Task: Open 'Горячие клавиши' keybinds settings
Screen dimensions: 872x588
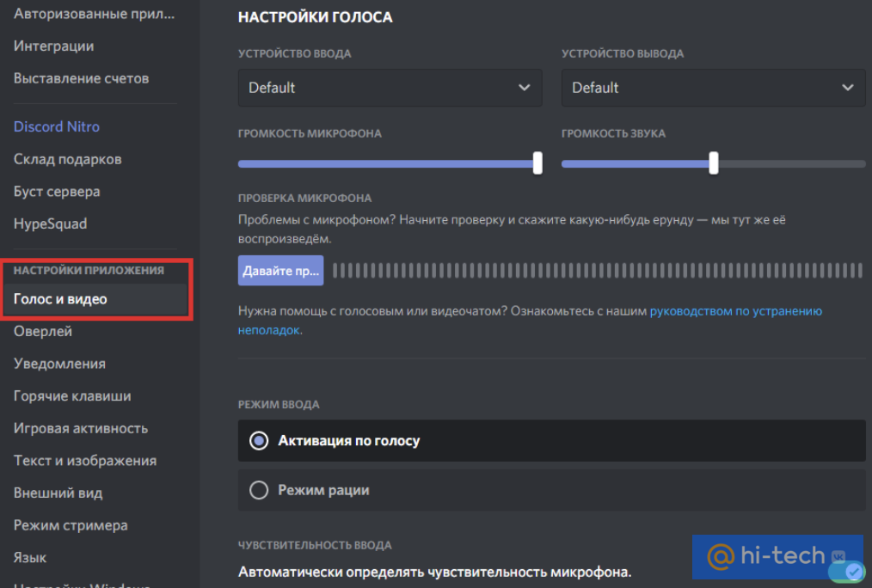Action: (72, 395)
